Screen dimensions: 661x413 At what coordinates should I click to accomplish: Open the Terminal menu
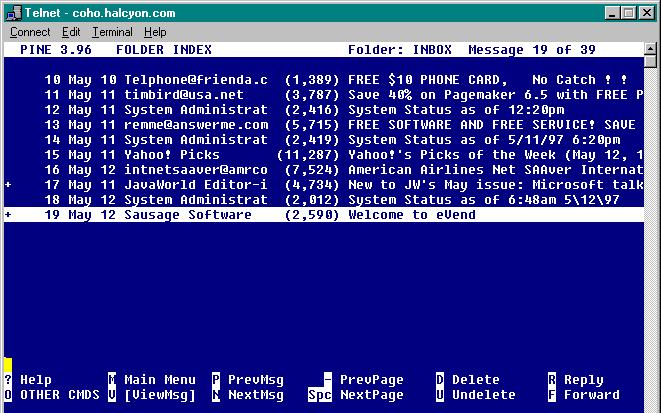(112, 32)
